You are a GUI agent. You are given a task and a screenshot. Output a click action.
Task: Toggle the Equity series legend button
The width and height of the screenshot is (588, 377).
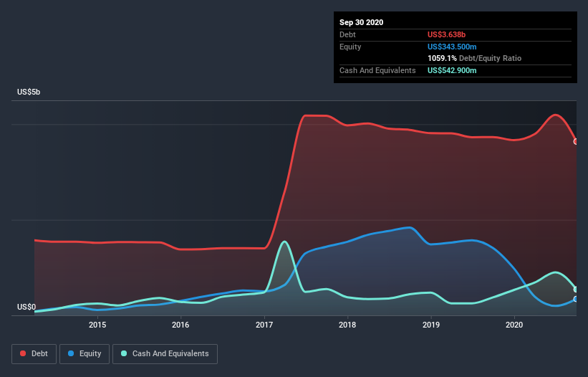[x=85, y=354]
